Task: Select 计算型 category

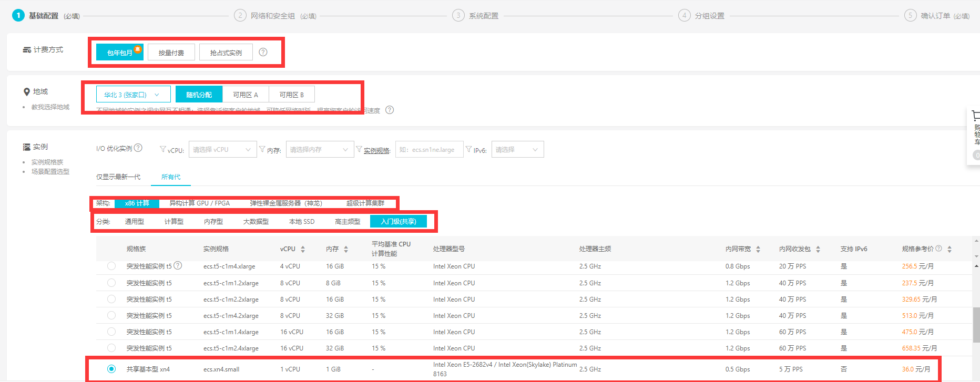Action: click(x=174, y=221)
